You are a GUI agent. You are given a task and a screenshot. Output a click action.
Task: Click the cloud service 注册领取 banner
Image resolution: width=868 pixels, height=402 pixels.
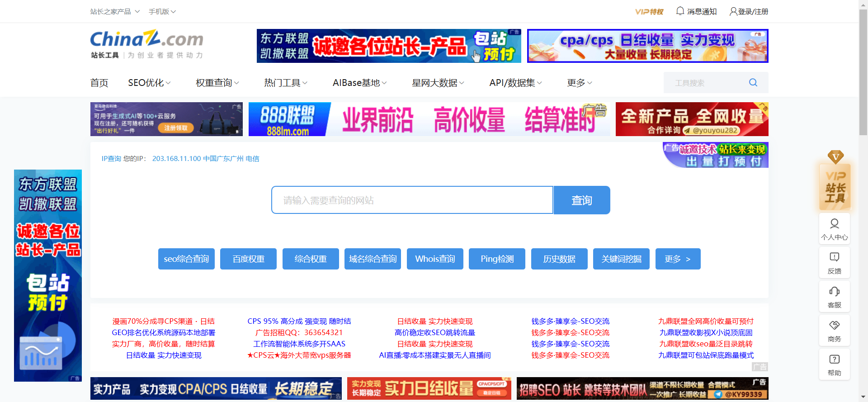click(166, 119)
